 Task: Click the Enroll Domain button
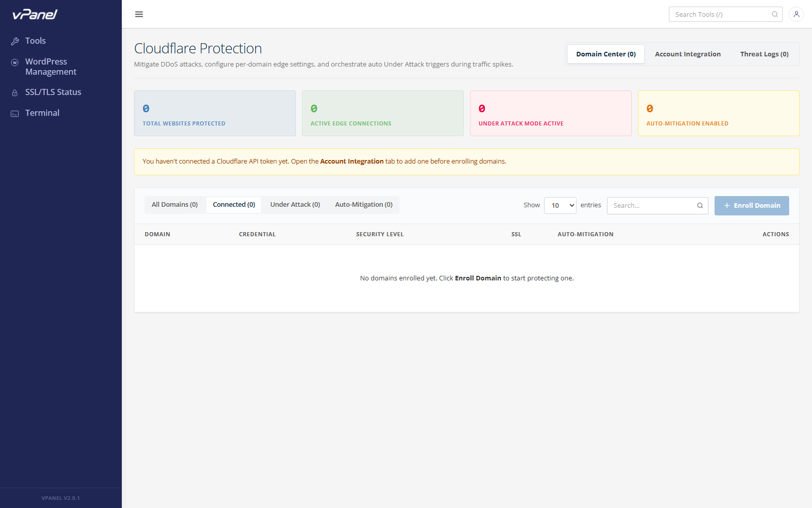pyautogui.click(x=752, y=206)
